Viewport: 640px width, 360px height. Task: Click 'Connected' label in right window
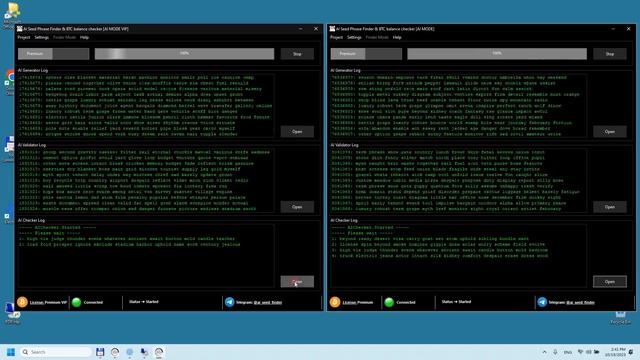click(x=406, y=302)
